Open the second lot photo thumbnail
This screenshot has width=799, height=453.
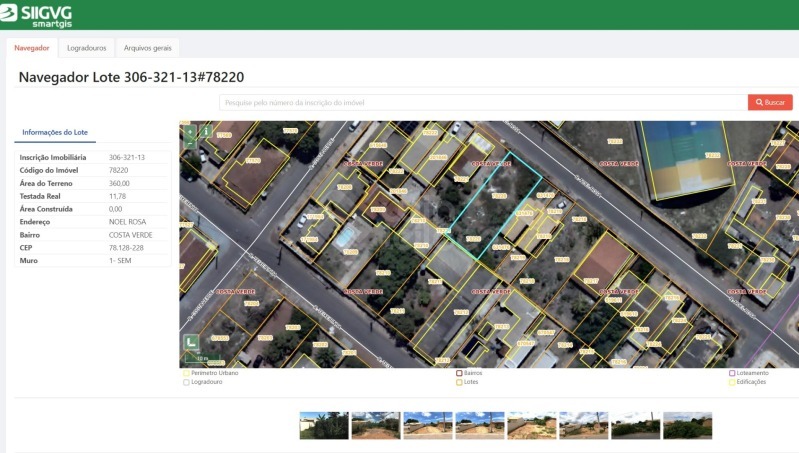(x=376, y=425)
